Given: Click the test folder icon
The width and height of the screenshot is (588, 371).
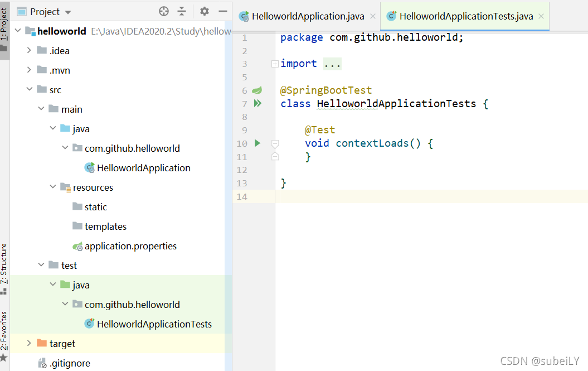Looking at the screenshot, I should (x=54, y=265).
